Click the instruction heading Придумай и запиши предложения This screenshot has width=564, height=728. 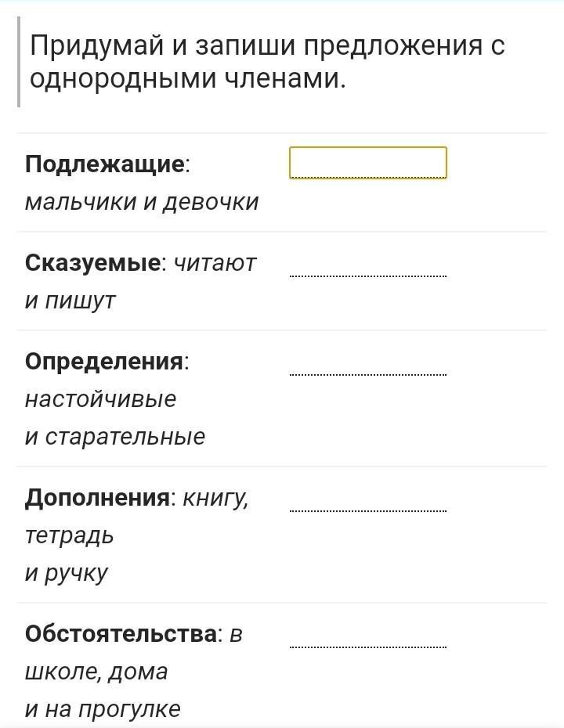266,46
